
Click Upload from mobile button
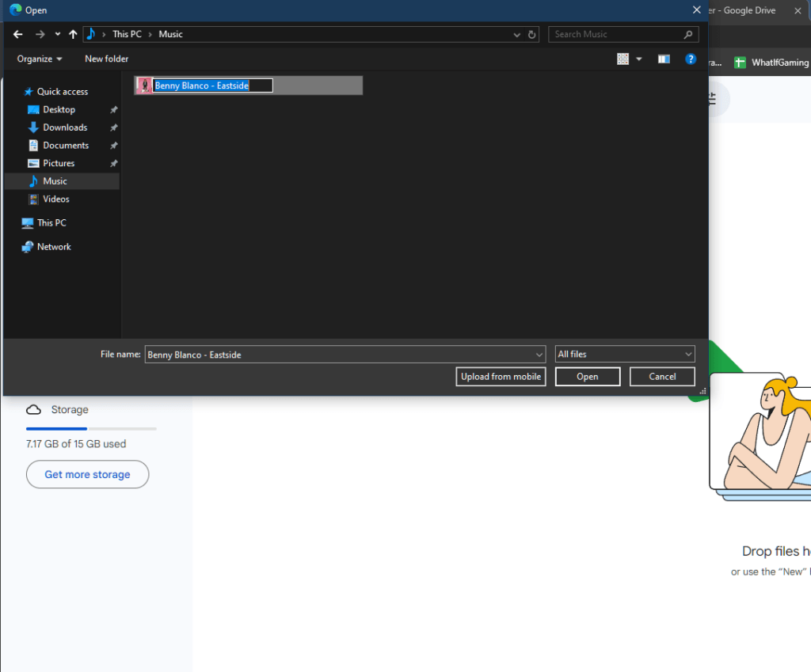click(501, 376)
